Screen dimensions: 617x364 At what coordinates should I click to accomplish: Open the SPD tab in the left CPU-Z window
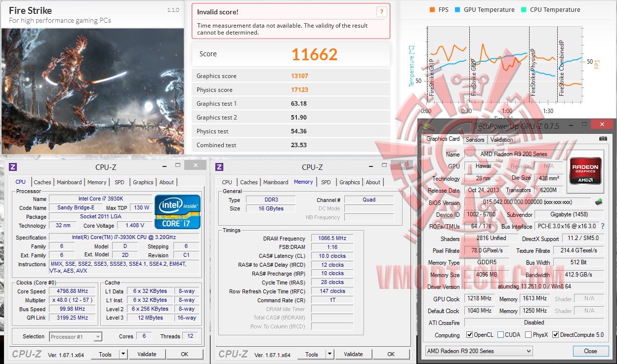[120, 182]
